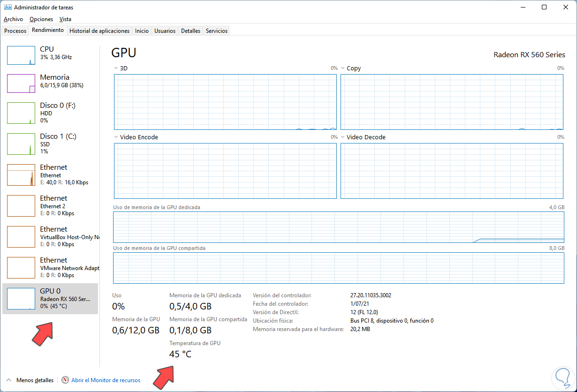This screenshot has height=392, width=577.
Task: Switch to the Usuarios tab
Action: [165, 31]
